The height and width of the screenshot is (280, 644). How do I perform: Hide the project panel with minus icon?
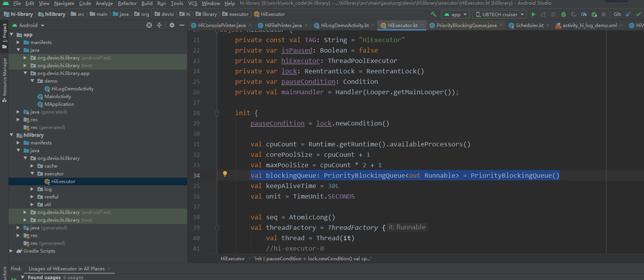coord(182,25)
